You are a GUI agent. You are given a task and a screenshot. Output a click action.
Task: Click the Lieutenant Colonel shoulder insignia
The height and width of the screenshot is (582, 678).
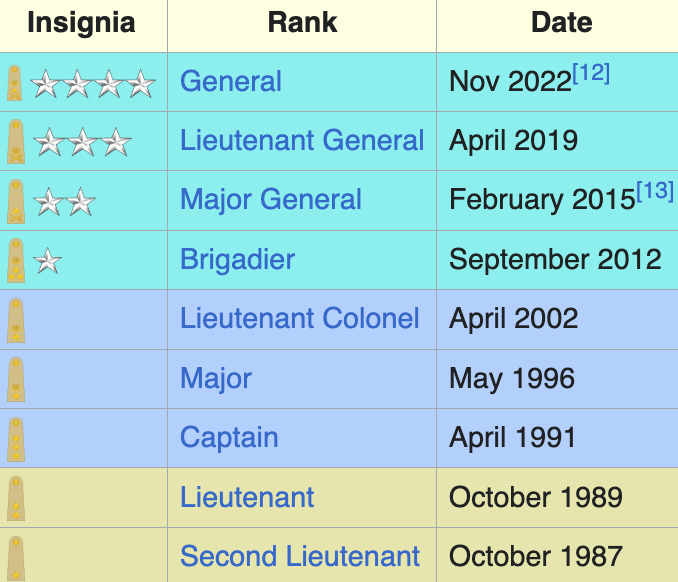click(16, 320)
